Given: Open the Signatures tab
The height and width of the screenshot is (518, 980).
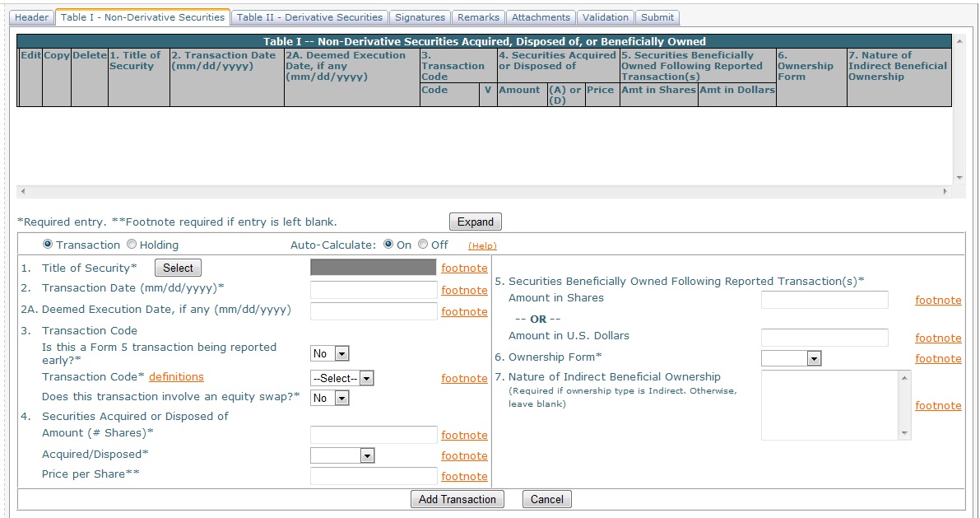Looking at the screenshot, I should (420, 17).
